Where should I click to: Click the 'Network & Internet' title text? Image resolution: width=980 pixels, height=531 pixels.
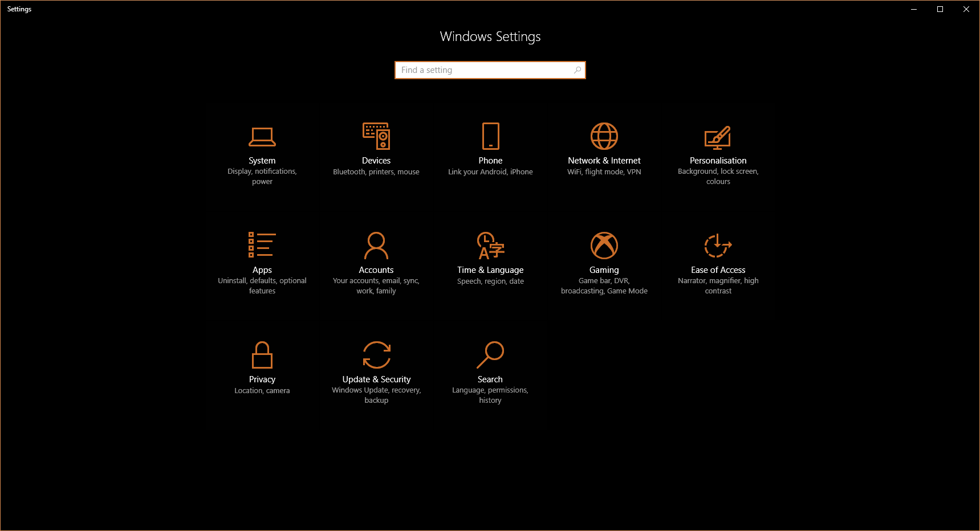[604, 161]
